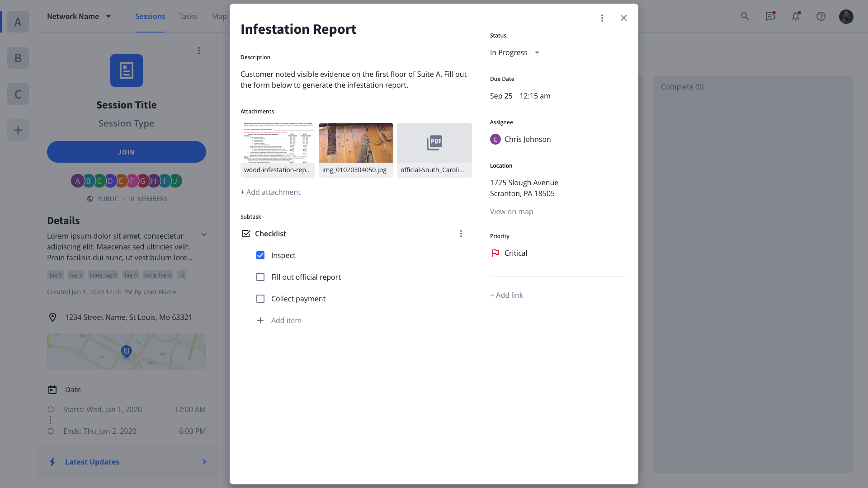Expand the Details section chevron
The width and height of the screenshot is (868, 488).
(204, 235)
